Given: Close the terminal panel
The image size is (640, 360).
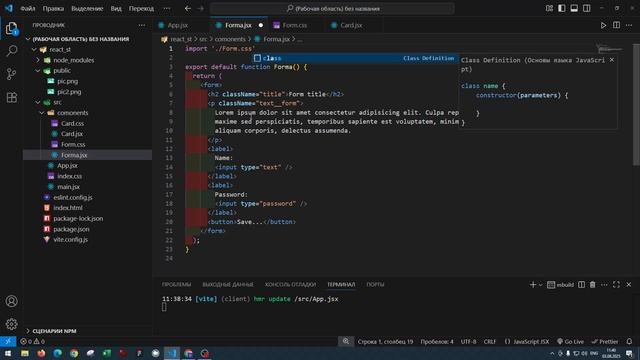Looking at the screenshot, I should [629, 284].
